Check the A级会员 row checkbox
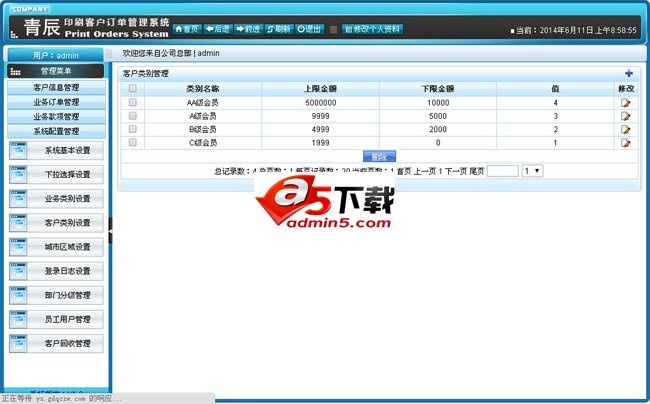 click(x=133, y=116)
